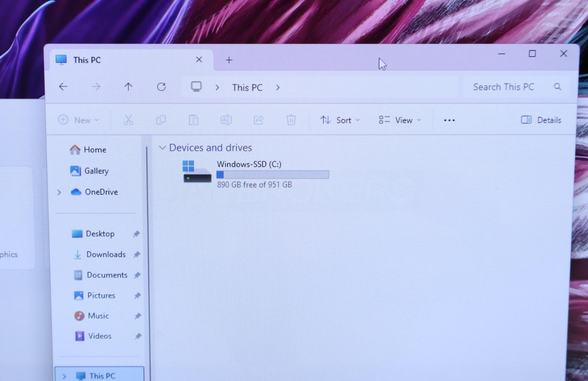Open the View dropdown
The image size is (588, 381).
click(400, 120)
